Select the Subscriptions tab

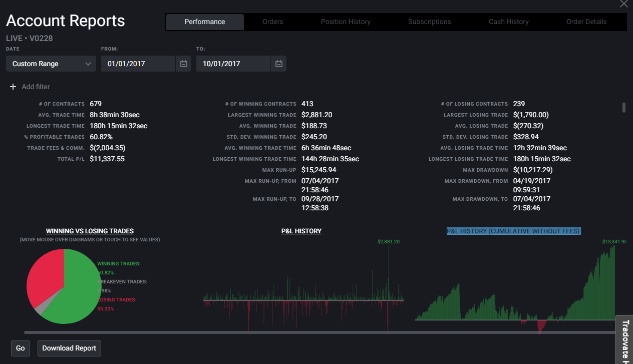click(x=430, y=22)
